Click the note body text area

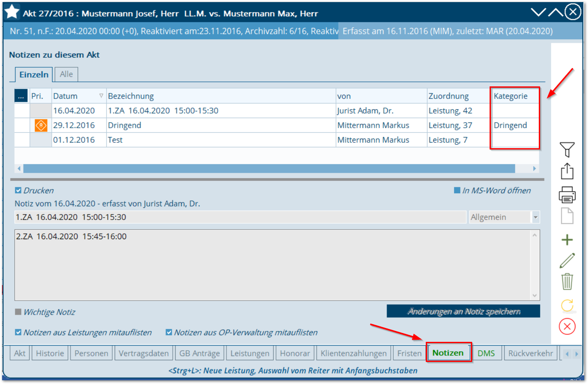tap(272, 265)
